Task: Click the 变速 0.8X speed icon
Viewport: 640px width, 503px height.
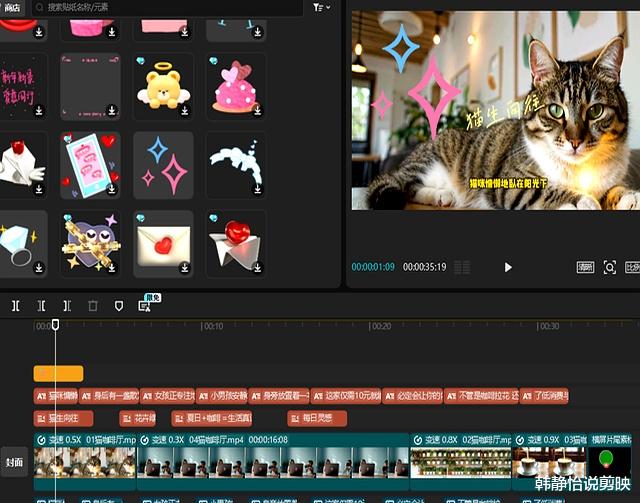Action: pyautogui.click(x=418, y=440)
